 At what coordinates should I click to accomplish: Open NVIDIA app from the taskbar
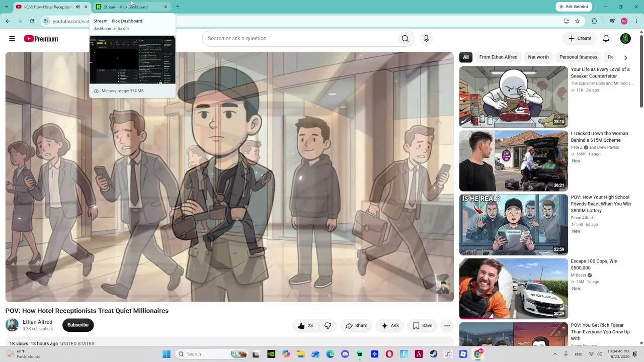click(x=271, y=354)
